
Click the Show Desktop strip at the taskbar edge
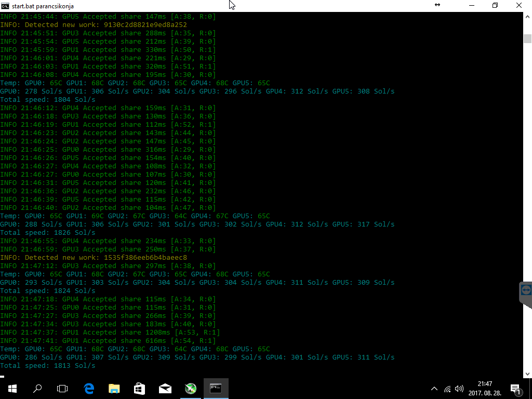pyautogui.click(x=530, y=389)
